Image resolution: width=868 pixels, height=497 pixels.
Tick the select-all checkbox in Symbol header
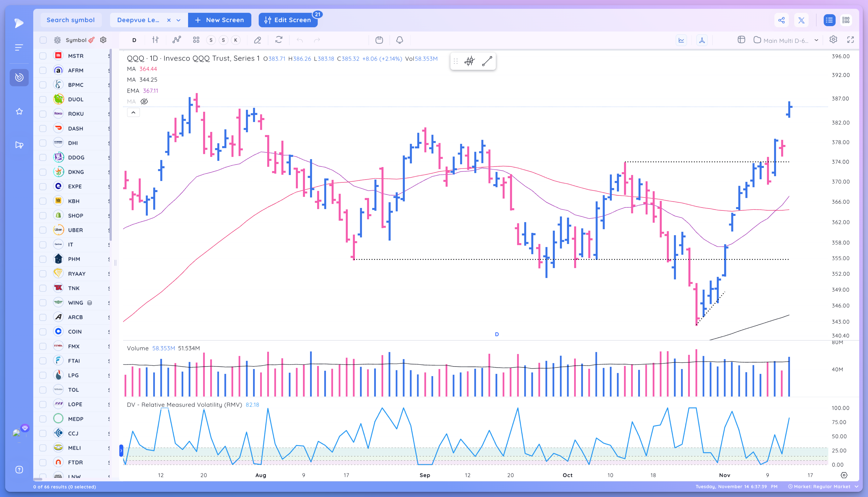click(43, 40)
